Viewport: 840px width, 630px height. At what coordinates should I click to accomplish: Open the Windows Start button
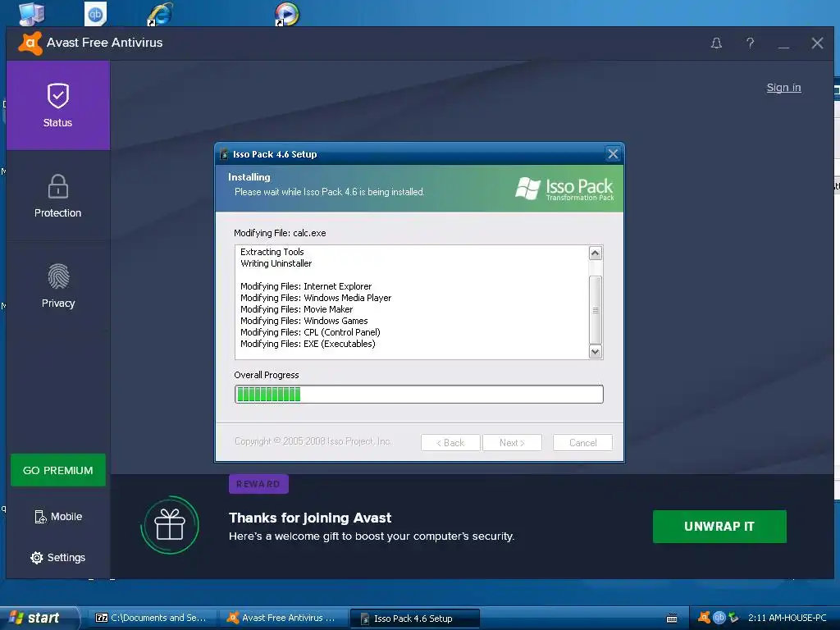[x=39, y=618]
